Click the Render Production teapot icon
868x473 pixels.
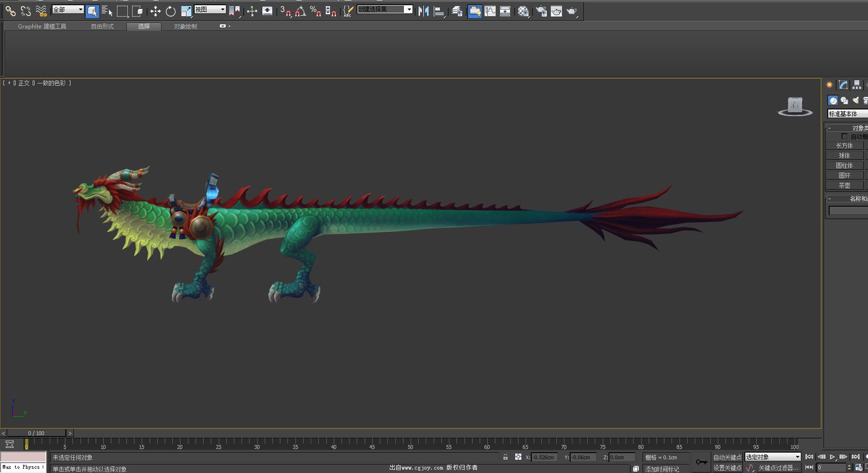pos(572,11)
